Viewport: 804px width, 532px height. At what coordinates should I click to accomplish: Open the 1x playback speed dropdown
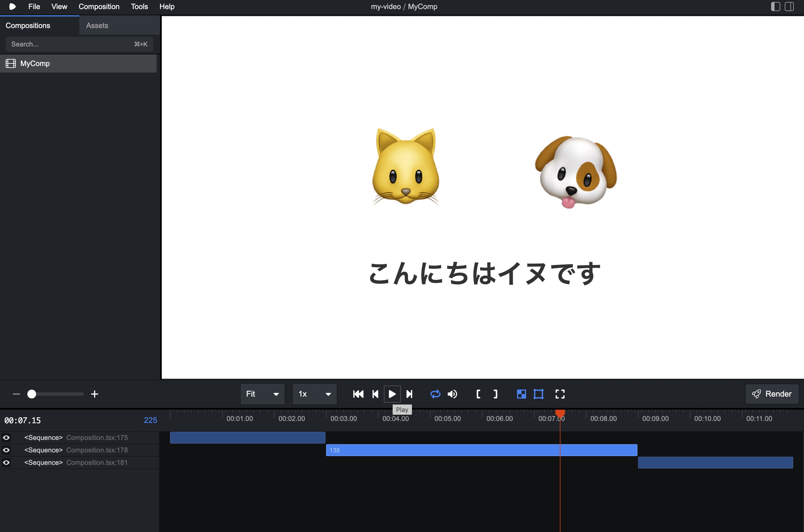point(314,394)
